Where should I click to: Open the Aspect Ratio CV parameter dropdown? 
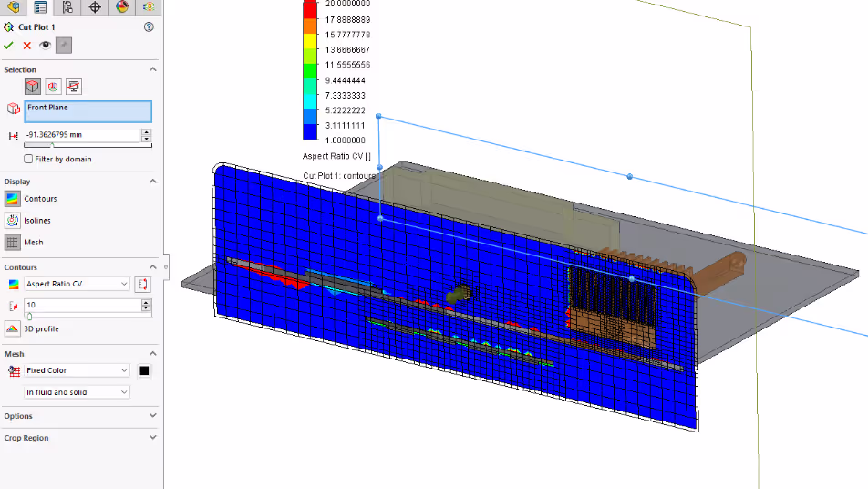pos(77,284)
